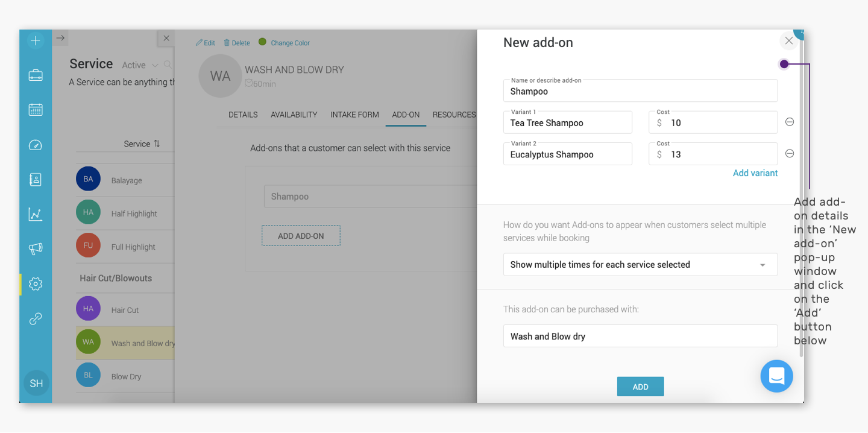Image resolution: width=868 pixels, height=433 pixels.
Task: Click the Cost field showing 10
Action: [x=713, y=122]
